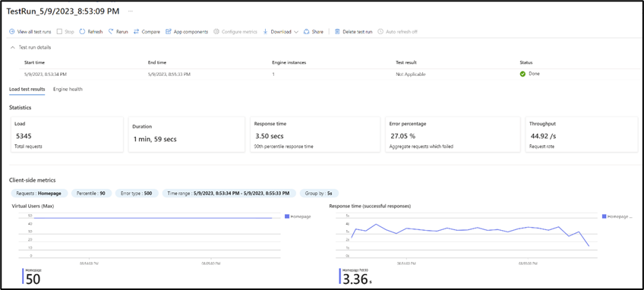Click the Configure metrics gear icon

(x=216, y=32)
